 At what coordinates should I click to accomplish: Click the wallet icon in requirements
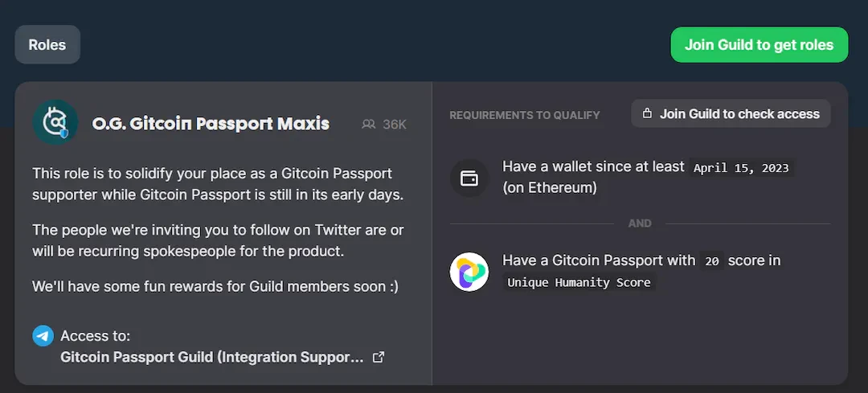pyautogui.click(x=469, y=178)
